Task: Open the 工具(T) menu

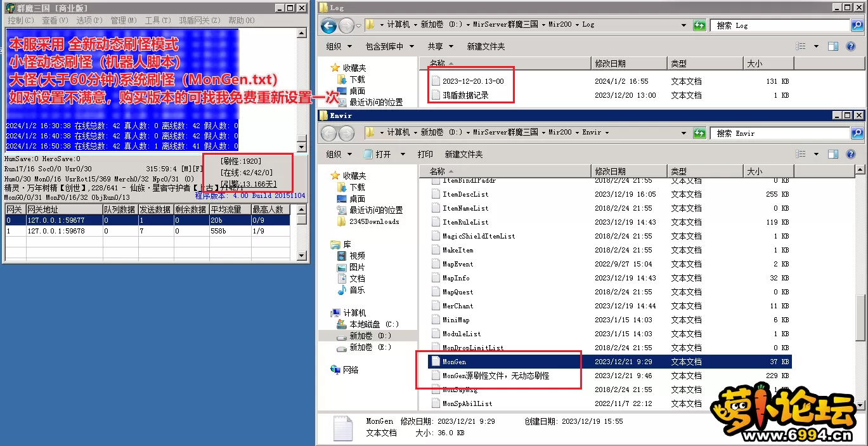Action: 158,20
